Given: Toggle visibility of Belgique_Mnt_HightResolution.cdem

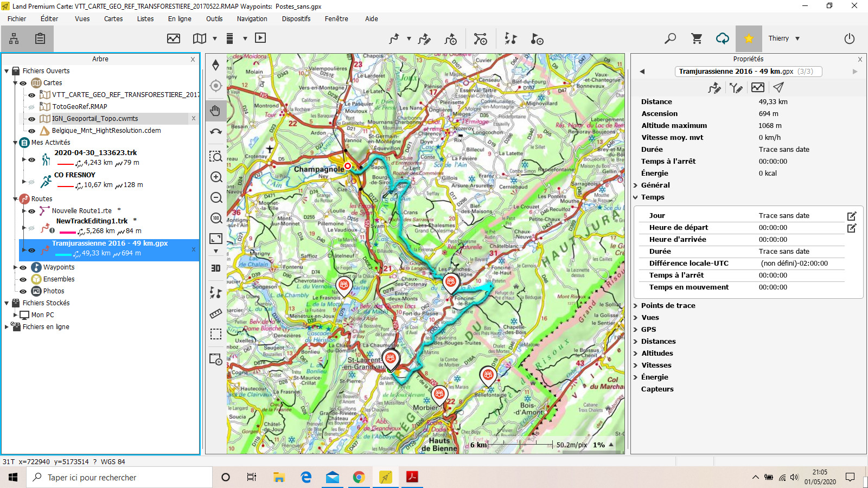Looking at the screenshot, I should (x=31, y=131).
